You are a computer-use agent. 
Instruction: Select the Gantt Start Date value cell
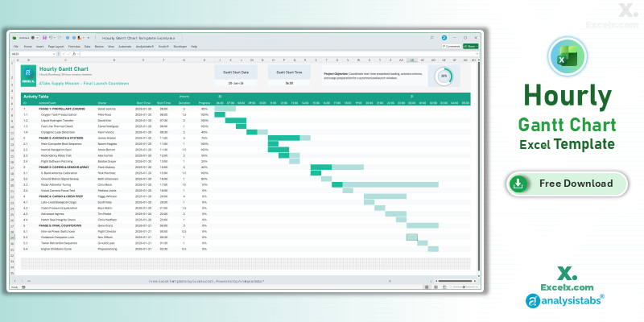coord(236,82)
